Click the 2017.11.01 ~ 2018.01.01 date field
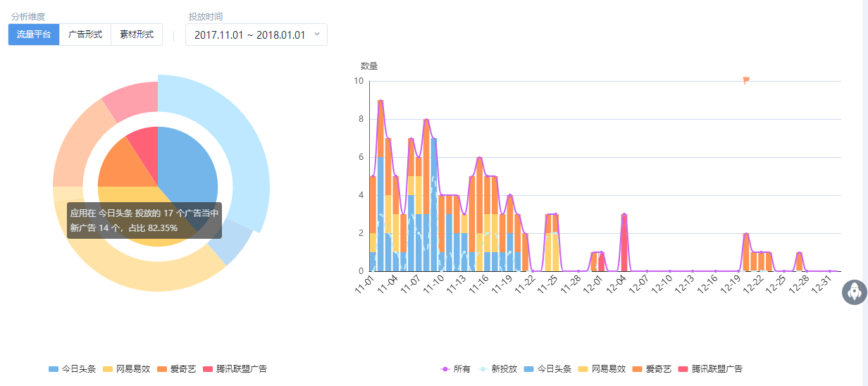 256,35
